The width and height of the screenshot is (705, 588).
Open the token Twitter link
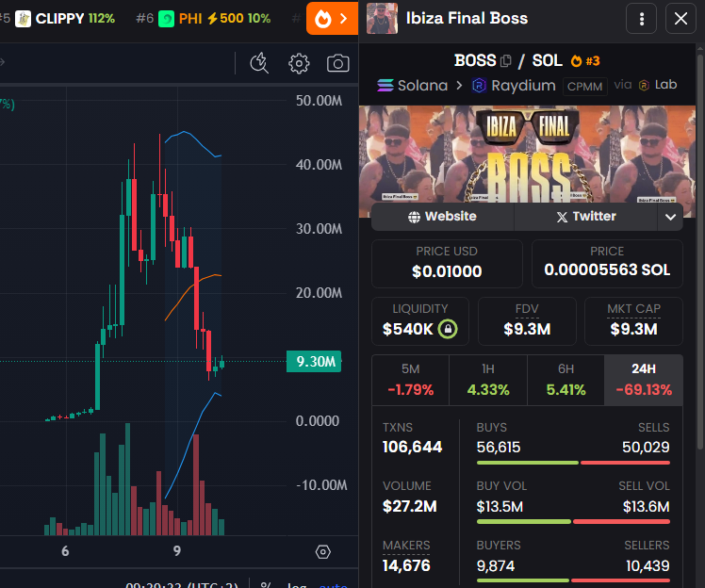coord(586,217)
